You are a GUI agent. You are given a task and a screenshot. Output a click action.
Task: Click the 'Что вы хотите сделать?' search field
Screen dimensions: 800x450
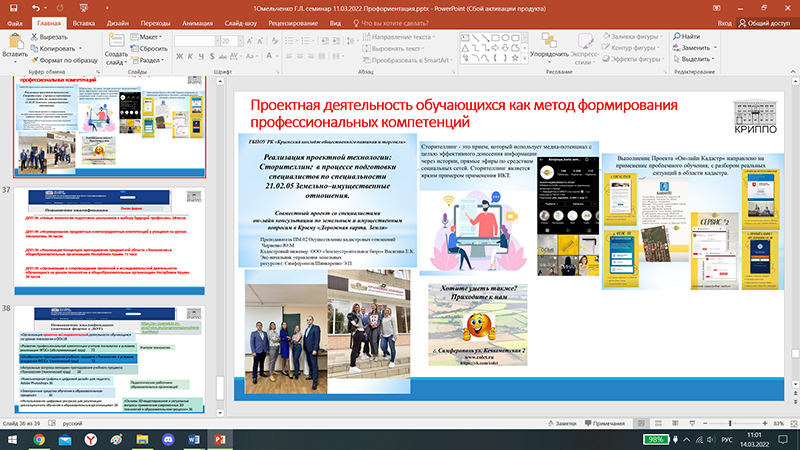(x=391, y=23)
